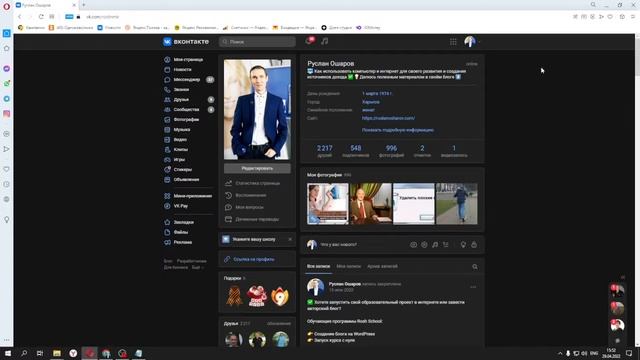Dismiss the Укажите вашу школу prompt
This screenshot has height=360, width=640.
[x=290, y=239]
